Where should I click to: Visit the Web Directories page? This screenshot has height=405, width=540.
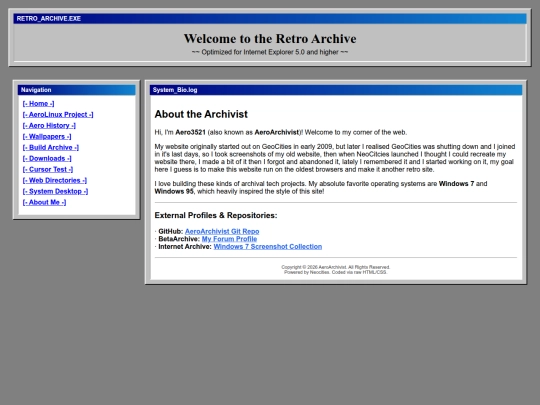pyautogui.click(x=54, y=181)
